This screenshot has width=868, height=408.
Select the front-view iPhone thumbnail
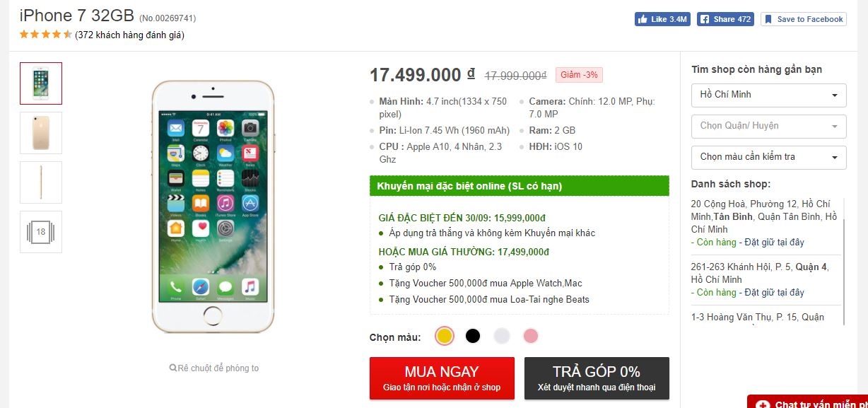(x=41, y=83)
